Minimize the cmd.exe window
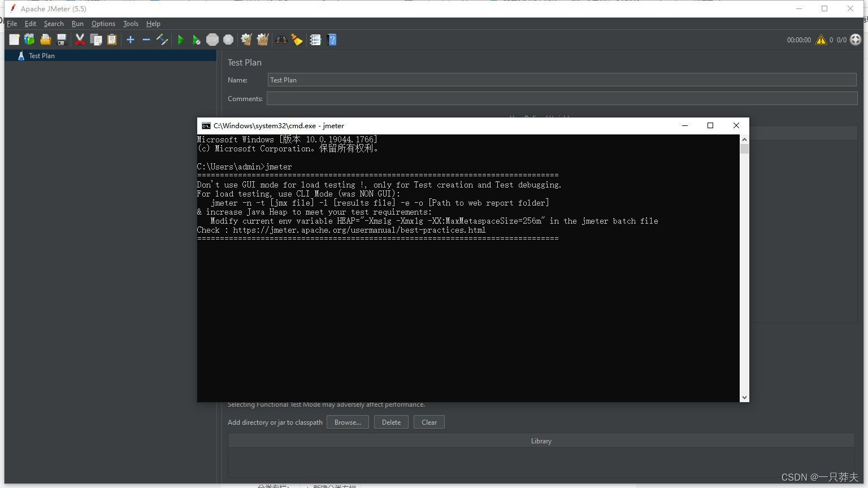This screenshot has height=488, width=868. tap(685, 125)
